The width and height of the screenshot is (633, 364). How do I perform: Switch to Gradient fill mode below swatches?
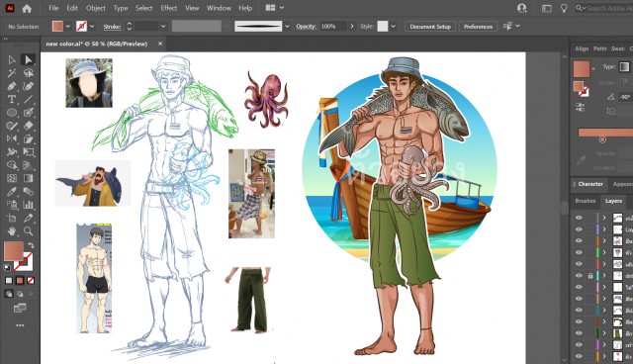[20, 280]
